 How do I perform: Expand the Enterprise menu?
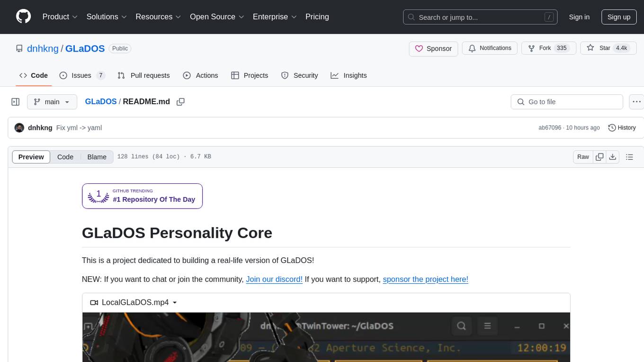pyautogui.click(x=275, y=17)
